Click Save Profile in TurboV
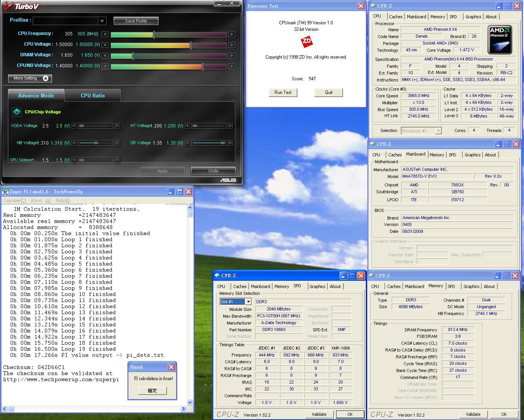 (136, 21)
